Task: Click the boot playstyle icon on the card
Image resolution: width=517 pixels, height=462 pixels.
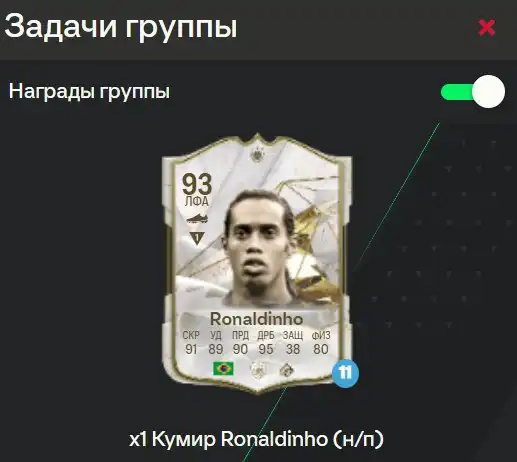Action: pos(197,219)
